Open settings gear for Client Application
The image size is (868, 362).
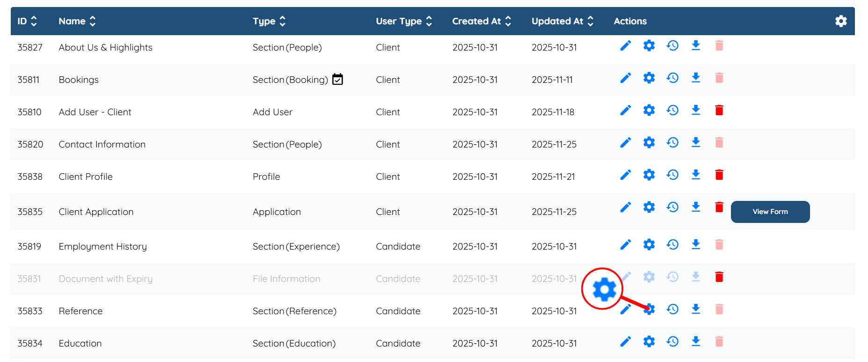tap(649, 207)
